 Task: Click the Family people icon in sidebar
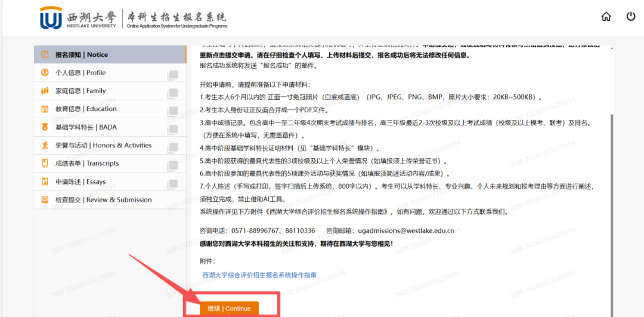point(45,91)
